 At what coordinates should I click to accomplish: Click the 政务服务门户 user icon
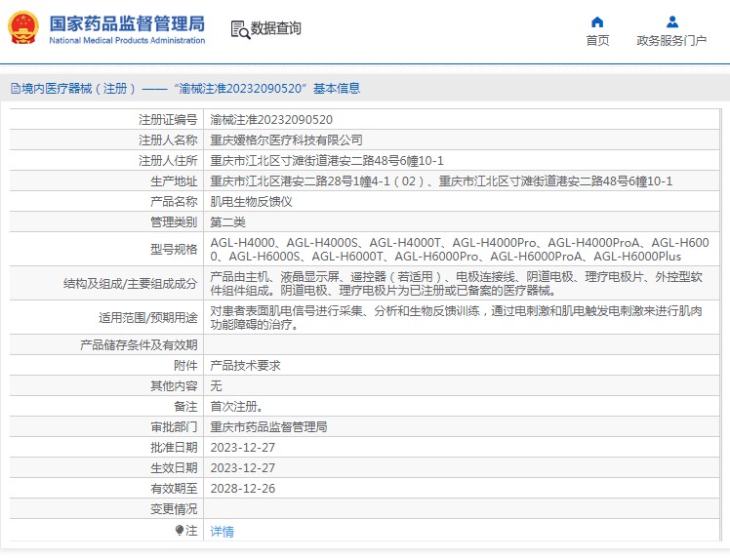click(671, 21)
